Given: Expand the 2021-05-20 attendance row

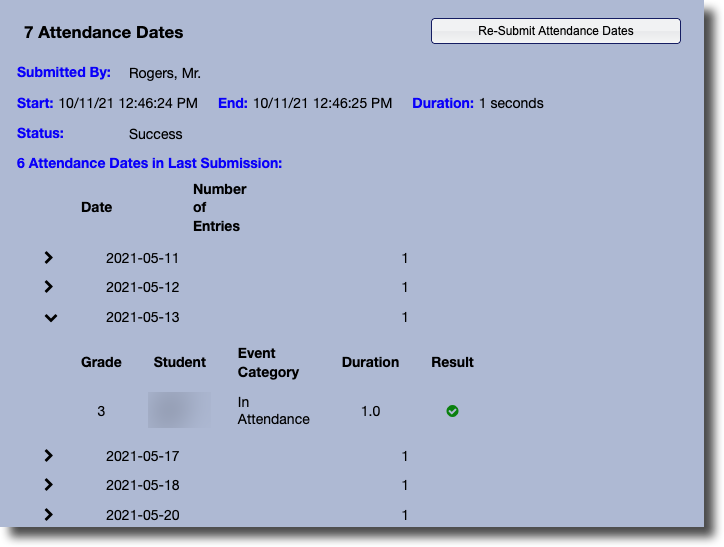Looking at the screenshot, I should tap(49, 515).
